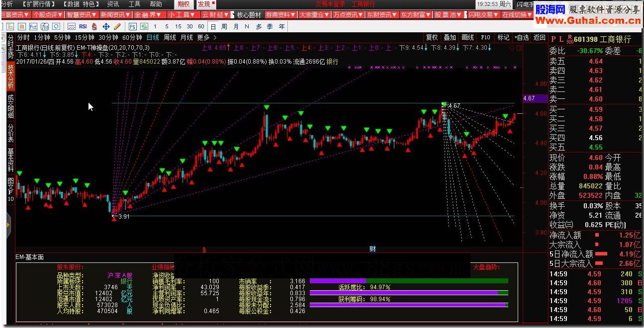Click the F5 toolbar icon
The width and height of the screenshot is (644, 328).
(132, 26)
